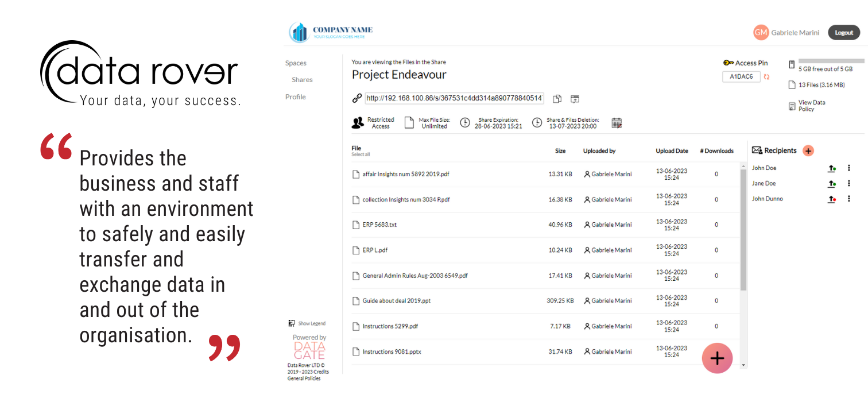Select file General Admin Rules Aug-2003 6549.pdf

point(415,276)
